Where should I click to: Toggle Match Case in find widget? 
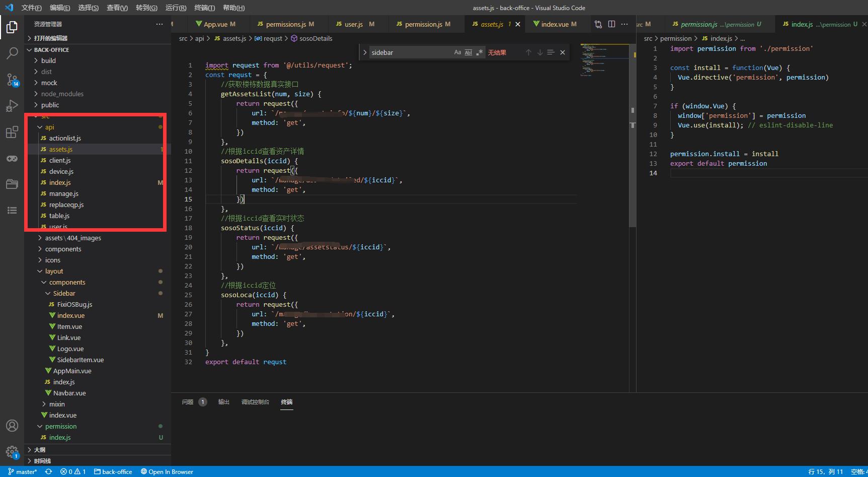[457, 52]
